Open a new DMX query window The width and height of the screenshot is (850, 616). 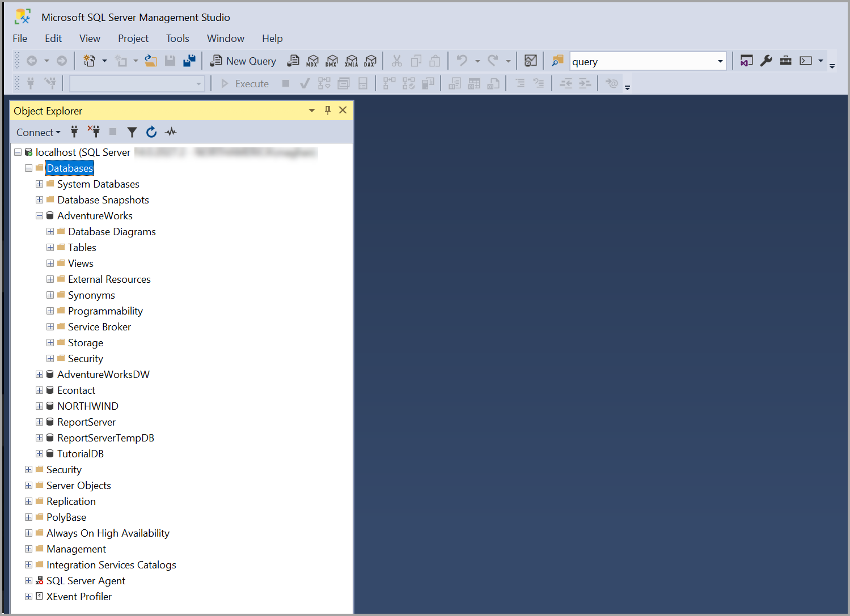(x=332, y=61)
